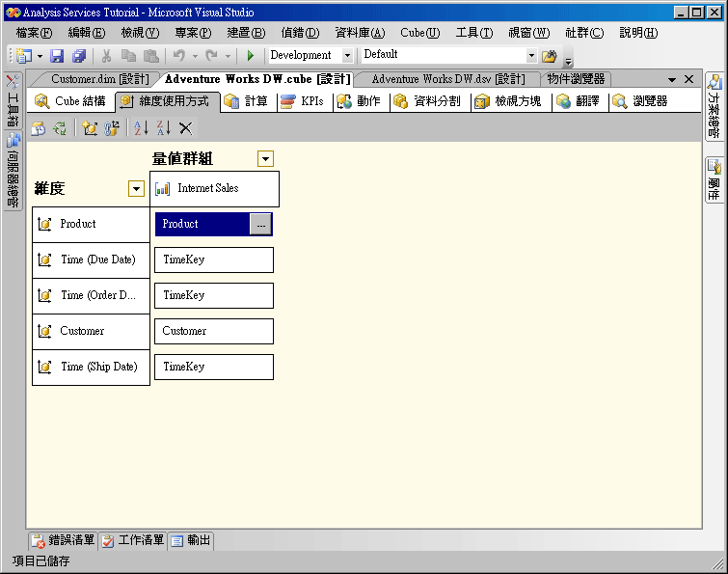Select the Product dimension row
The height and width of the screenshot is (574, 728).
[x=91, y=225]
